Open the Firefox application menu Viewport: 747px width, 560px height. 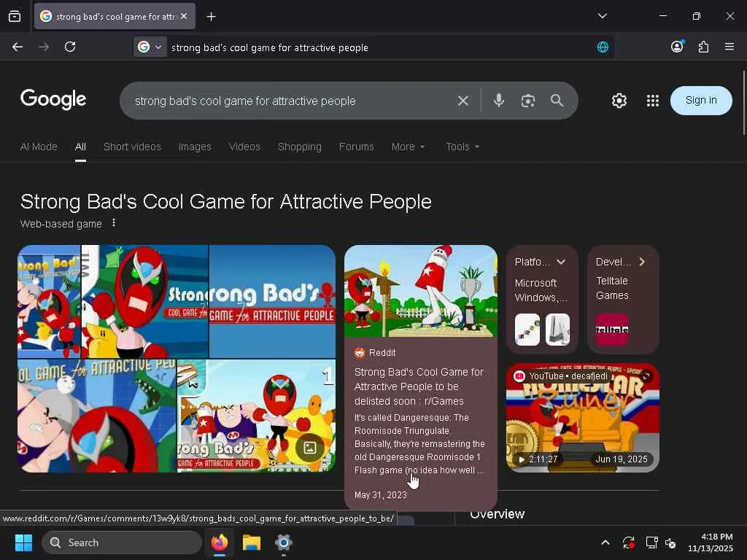[729, 47]
